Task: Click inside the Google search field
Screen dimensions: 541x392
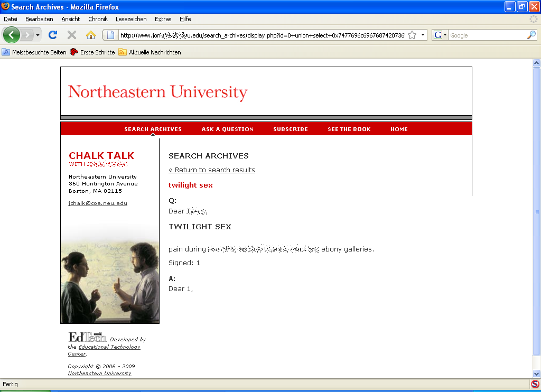Action: tap(486, 35)
